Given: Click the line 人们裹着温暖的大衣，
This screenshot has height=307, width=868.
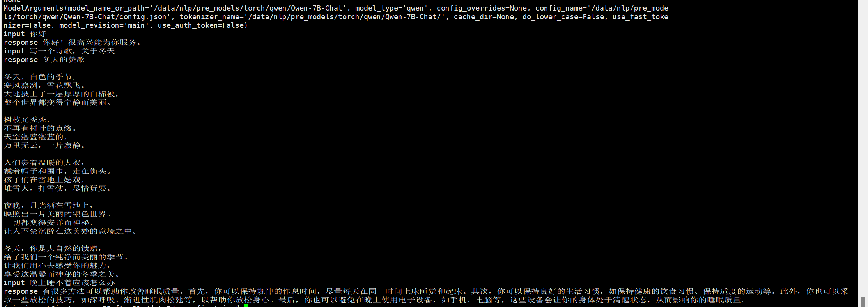Looking at the screenshot, I should (44, 163).
